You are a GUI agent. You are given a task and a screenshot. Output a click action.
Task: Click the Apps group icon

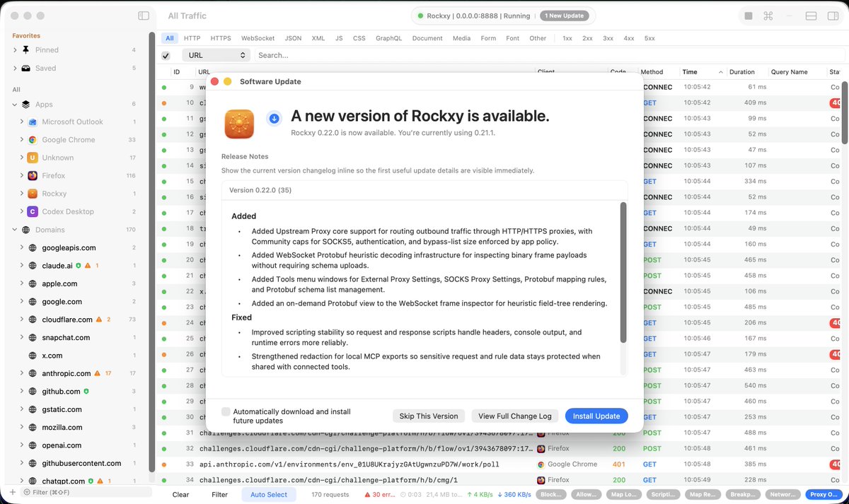coord(26,104)
